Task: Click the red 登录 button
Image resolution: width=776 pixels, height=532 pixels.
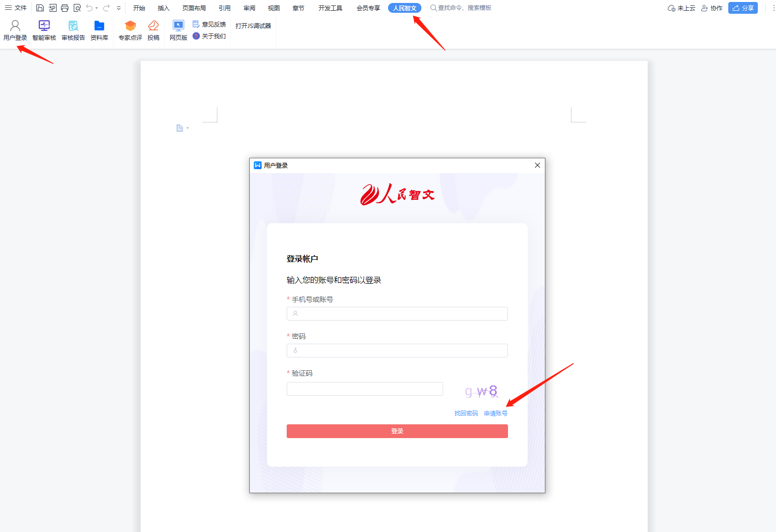Action: tap(397, 431)
